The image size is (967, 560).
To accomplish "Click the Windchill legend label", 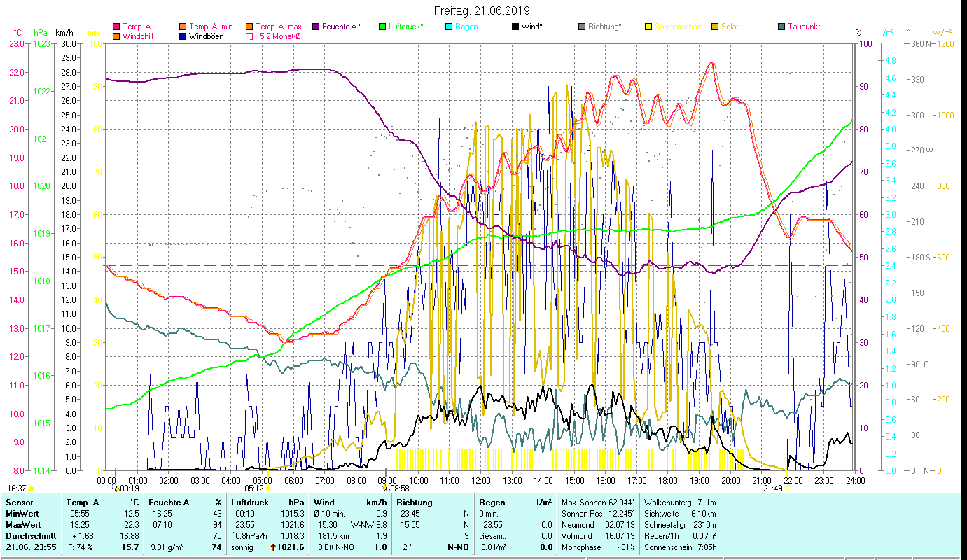I will click(x=139, y=36).
